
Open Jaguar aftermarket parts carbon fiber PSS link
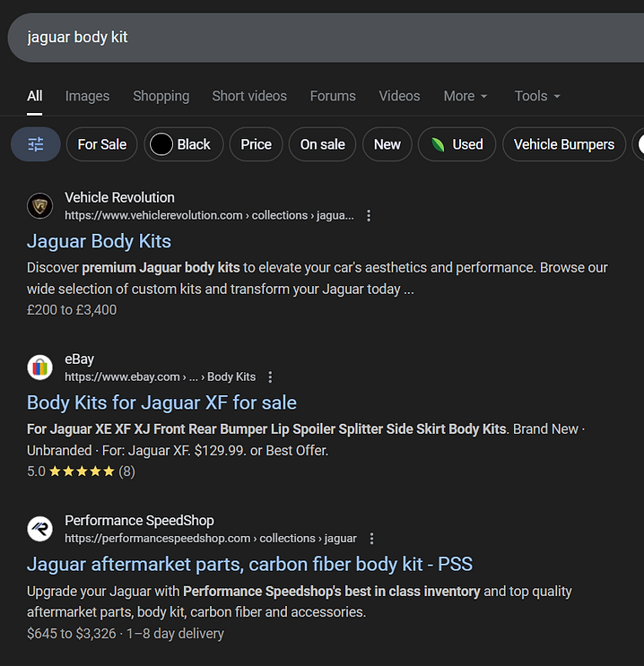click(x=249, y=565)
